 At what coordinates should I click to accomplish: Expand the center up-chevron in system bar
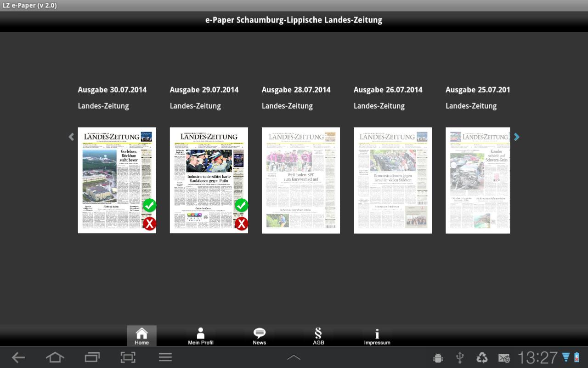(x=294, y=357)
